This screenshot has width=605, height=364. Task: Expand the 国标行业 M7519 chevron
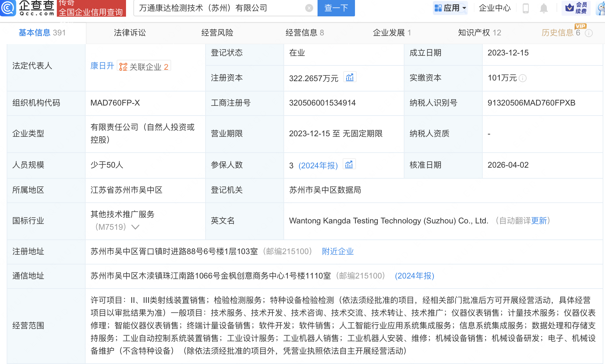[x=135, y=227]
